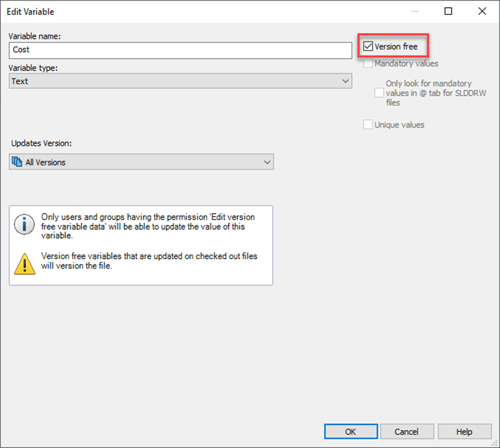Click inside the Variable name field containing Cost
The width and height of the screenshot is (500, 448).
point(102,50)
